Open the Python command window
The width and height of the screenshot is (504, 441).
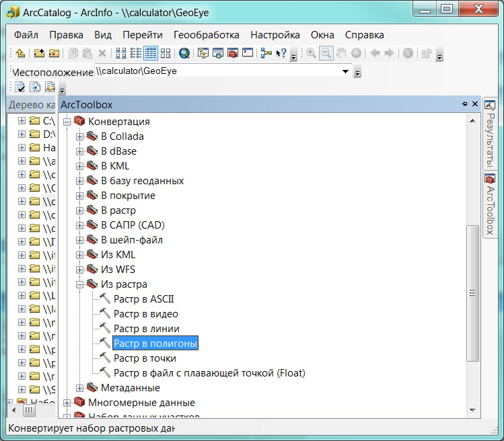[248, 52]
